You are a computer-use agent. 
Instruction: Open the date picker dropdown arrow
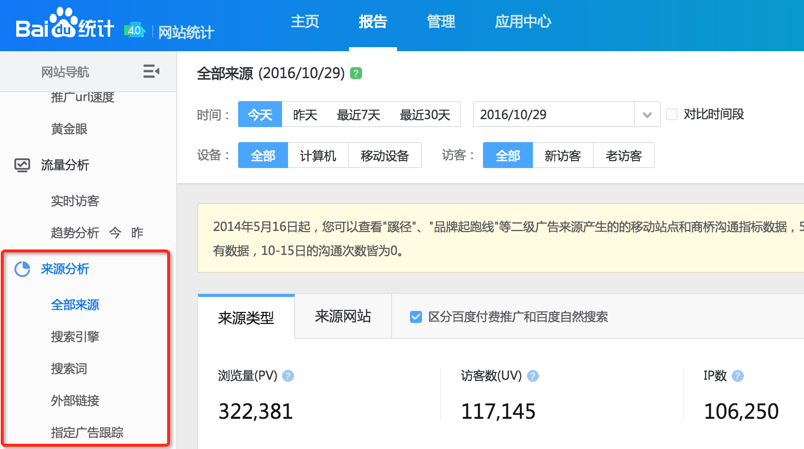pyautogui.click(x=648, y=115)
